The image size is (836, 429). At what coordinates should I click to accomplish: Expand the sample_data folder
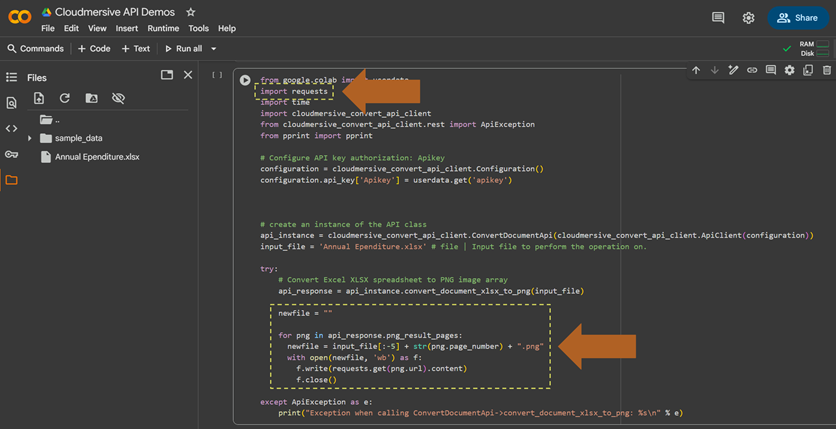point(30,138)
